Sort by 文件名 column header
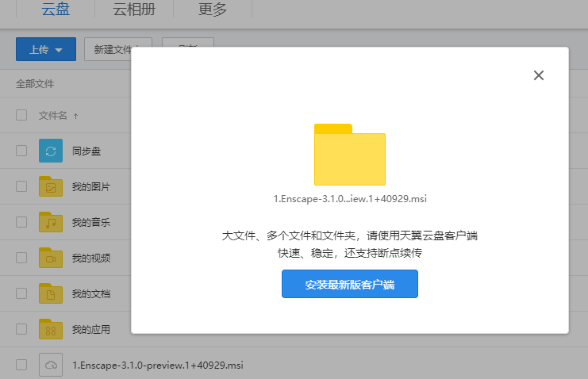Image resolution: width=588 pixels, height=379 pixels. pyautogui.click(x=52, y=116)
